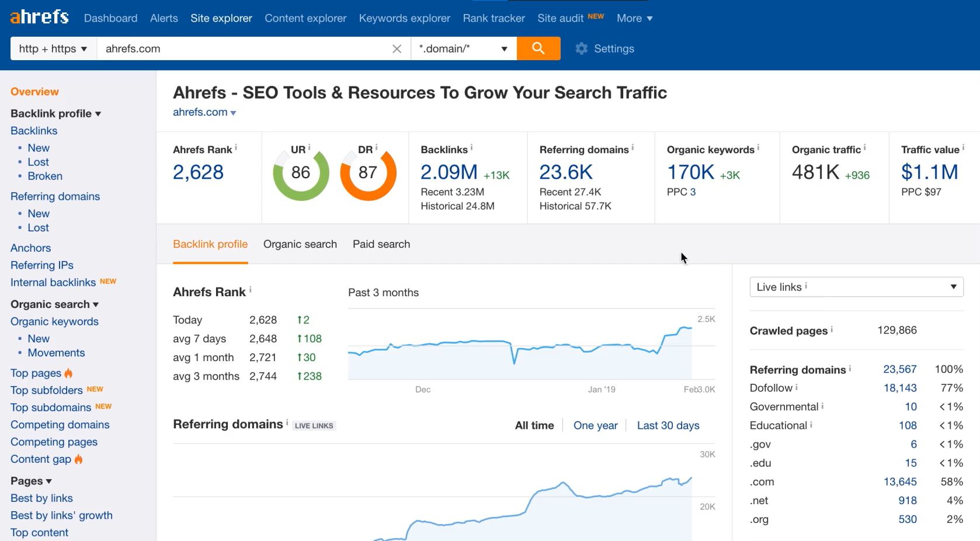Click the info icon beside Organic keywords
The height and width of the screenshot is (541, 980).
(758, 148)
